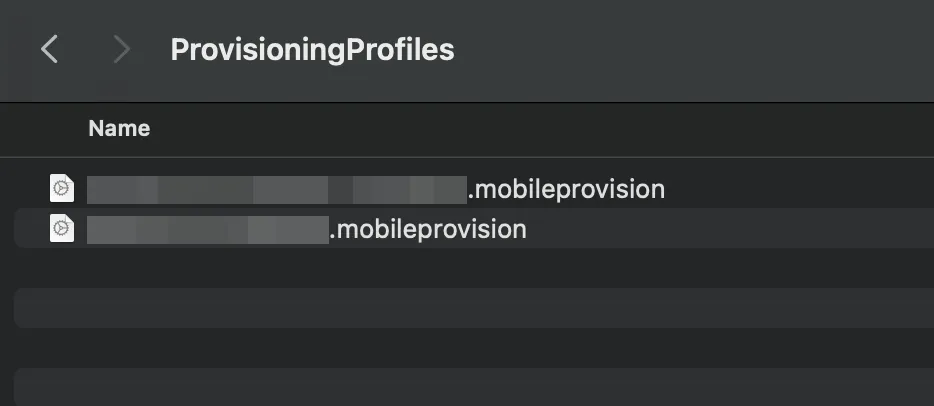Click the .mobileprovision extension of the second file

pos(428,229)
